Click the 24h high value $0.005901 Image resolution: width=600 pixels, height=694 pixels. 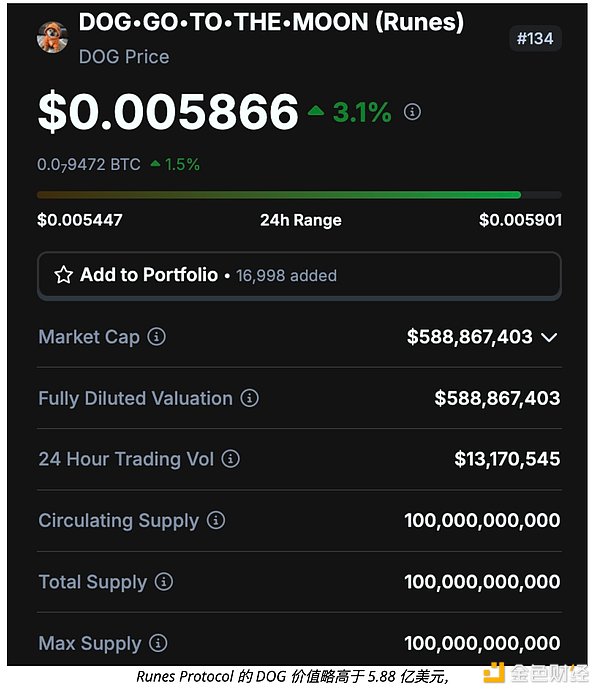pyautogui.click(x=520, y=220)
